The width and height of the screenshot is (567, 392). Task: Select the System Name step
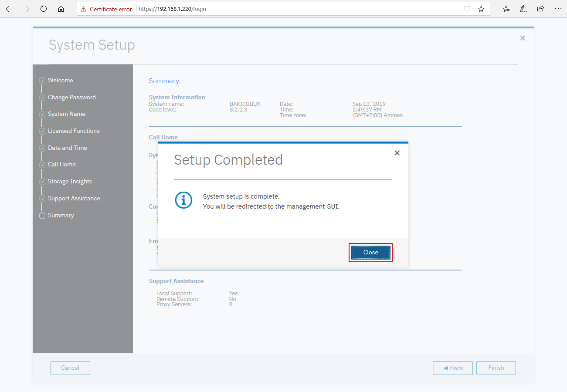point(67,114)
